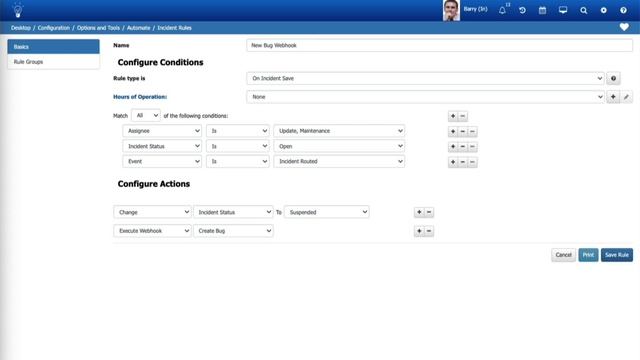Open the Hours of Operation None dropdown

[x=425, y=97]
